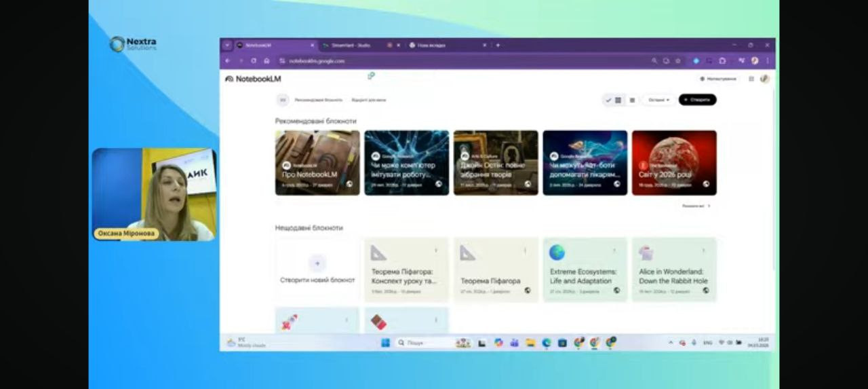Viewport: 868px width, 389px height.
Task: Open File Explorer from the Windows taskbar
Action: [530, 343]
